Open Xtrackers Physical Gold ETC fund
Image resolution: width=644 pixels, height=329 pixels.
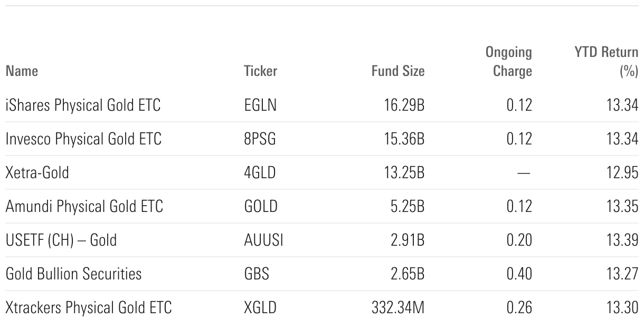89,308
